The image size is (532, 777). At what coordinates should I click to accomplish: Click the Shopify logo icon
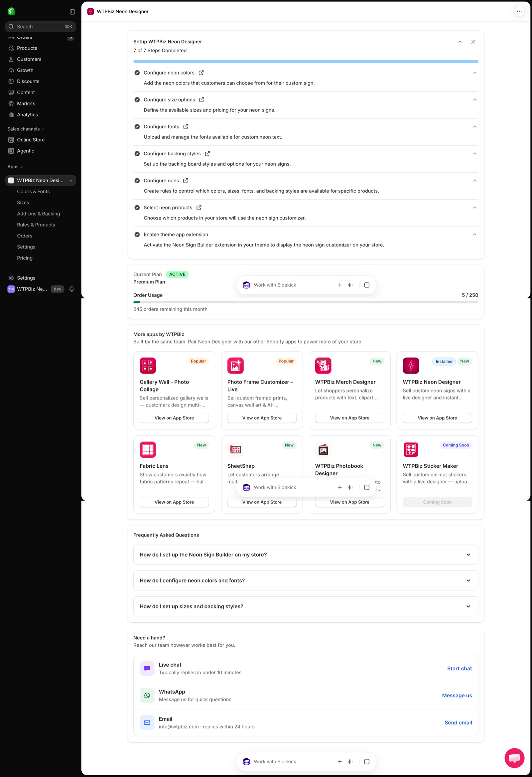click(11, 11)
